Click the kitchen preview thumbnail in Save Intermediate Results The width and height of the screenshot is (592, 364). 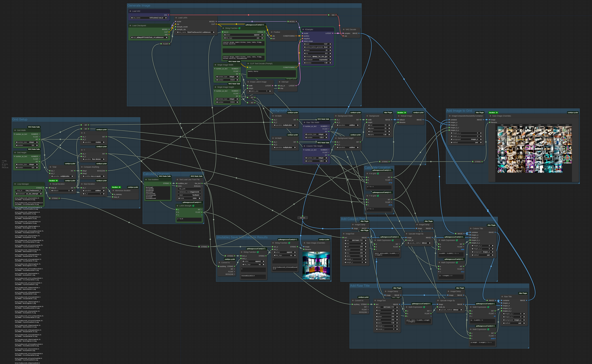[x=316, y=265]
